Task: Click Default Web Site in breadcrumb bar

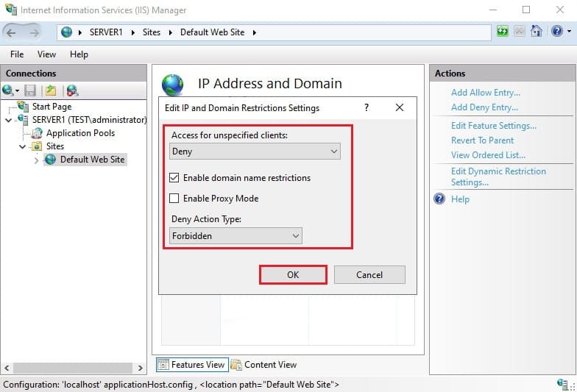Action: (212, 32)
